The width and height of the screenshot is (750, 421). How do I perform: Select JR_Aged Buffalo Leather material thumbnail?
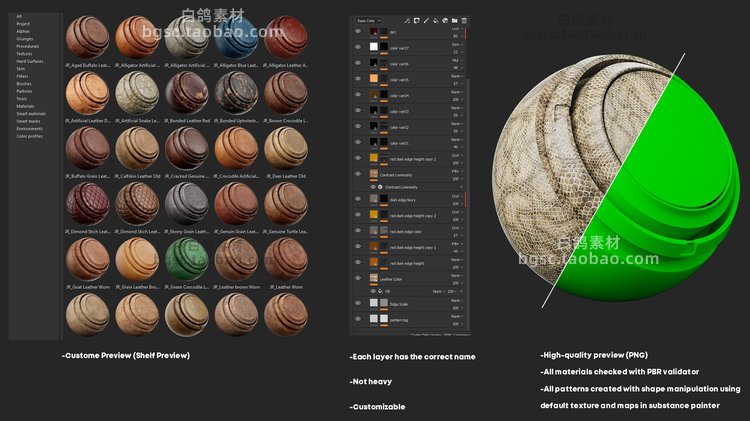coord(88,37)
